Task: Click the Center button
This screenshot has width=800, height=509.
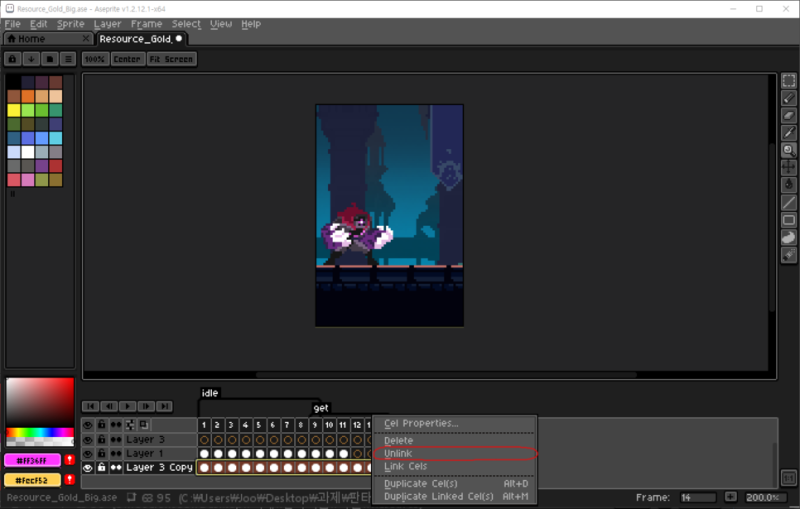Action: pos(127,59)
